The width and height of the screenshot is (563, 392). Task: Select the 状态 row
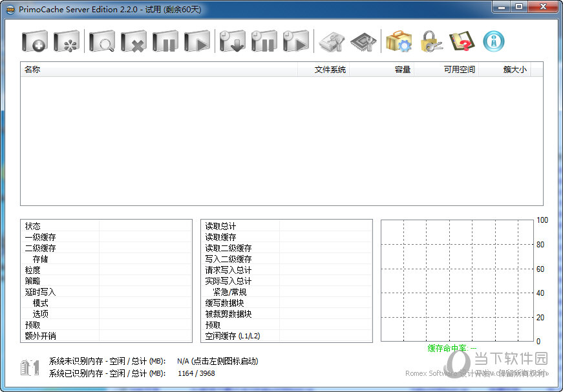pyautogui.click(x=106, y=226)
